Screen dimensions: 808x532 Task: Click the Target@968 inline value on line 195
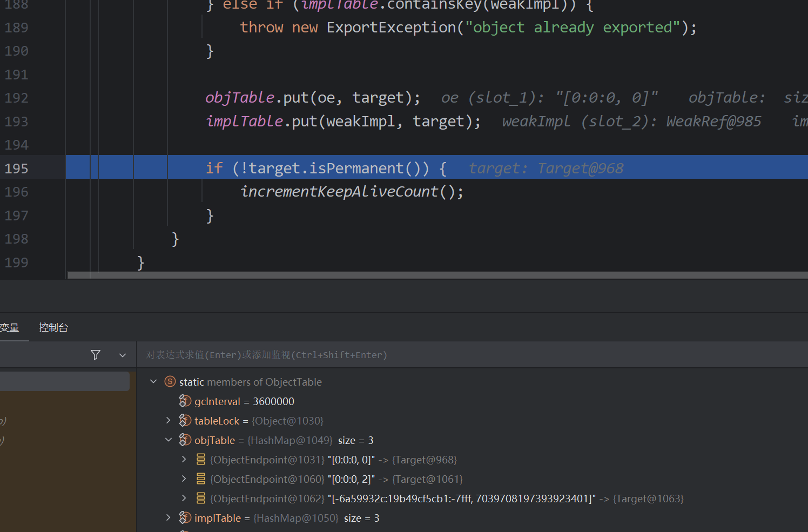coord(580,169)
